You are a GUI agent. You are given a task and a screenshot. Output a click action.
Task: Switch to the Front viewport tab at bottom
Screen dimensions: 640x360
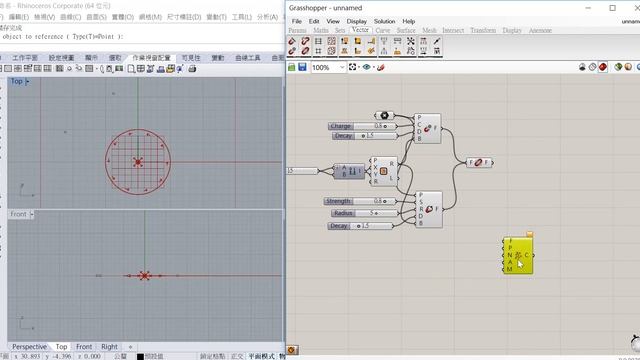click(84, 347)
